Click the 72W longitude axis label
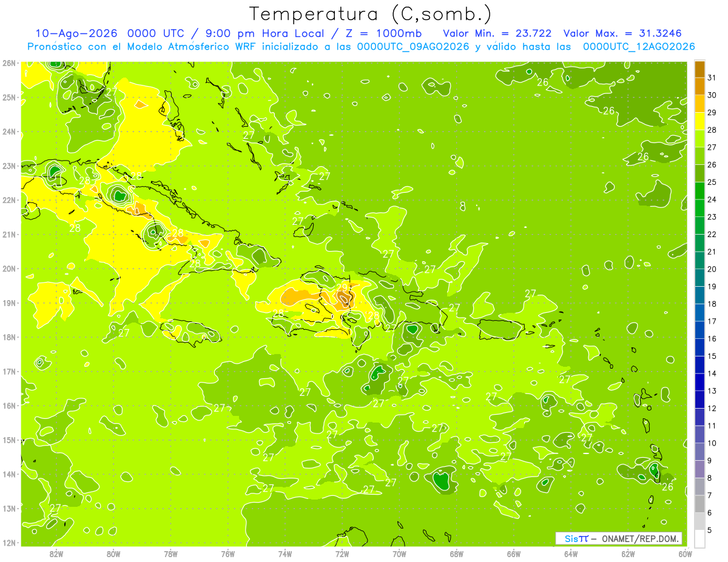 (342, 554)
